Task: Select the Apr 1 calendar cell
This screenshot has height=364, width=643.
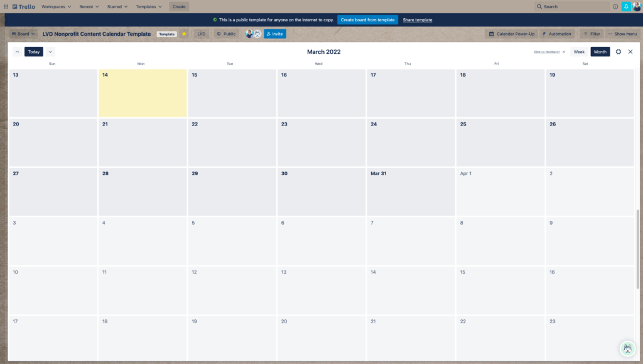Action: (x=500, y=191)
